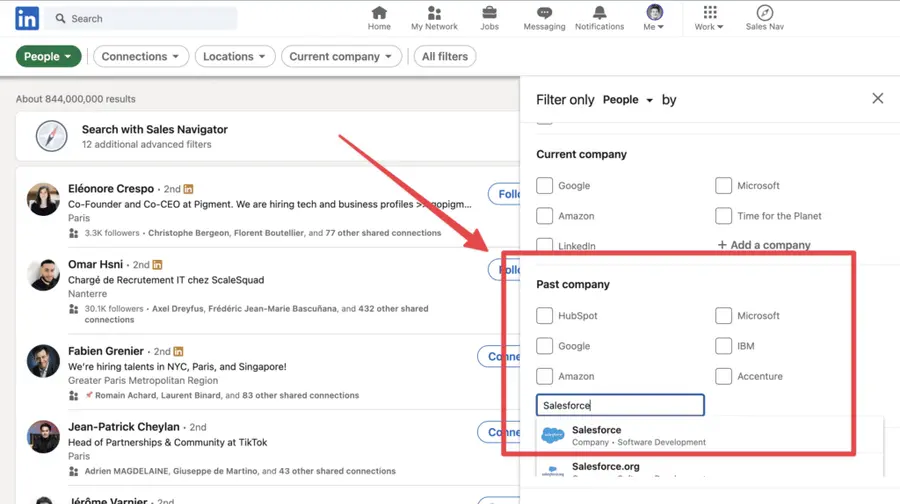Close the filter panel with X
The image size is (900, 504).
click(878, 98)
